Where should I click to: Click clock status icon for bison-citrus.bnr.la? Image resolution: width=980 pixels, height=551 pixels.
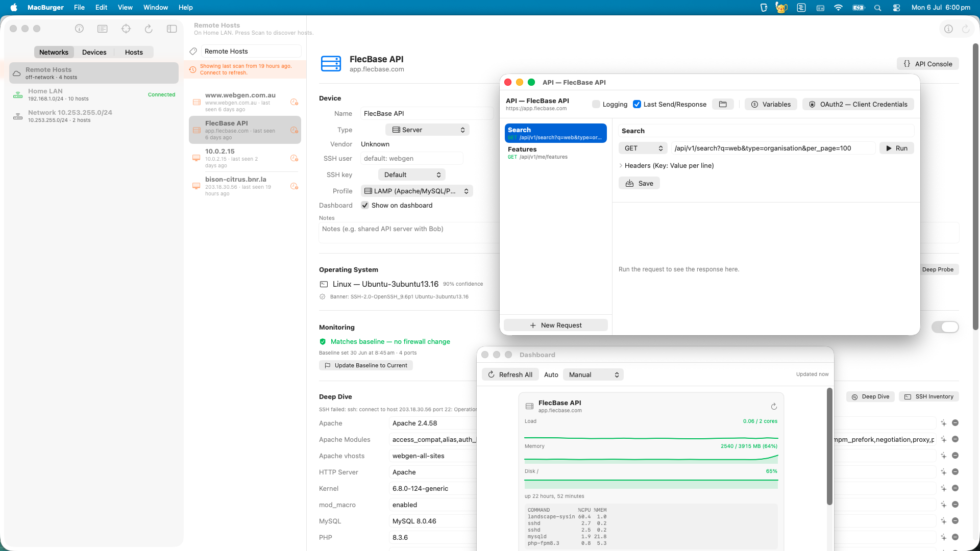[294, 186]
